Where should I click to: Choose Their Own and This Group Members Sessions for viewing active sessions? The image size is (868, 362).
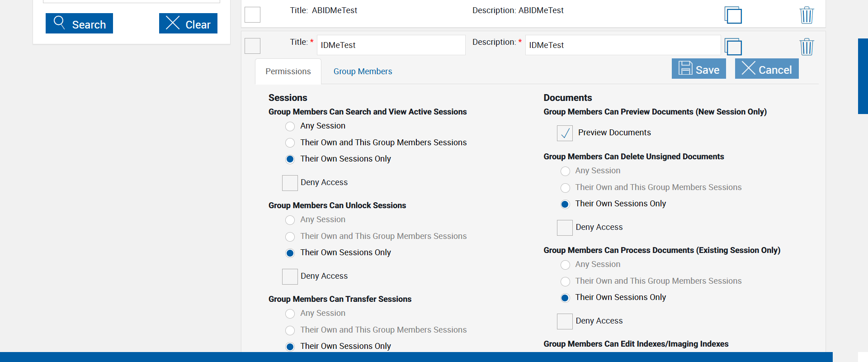(x=290, y=143)
